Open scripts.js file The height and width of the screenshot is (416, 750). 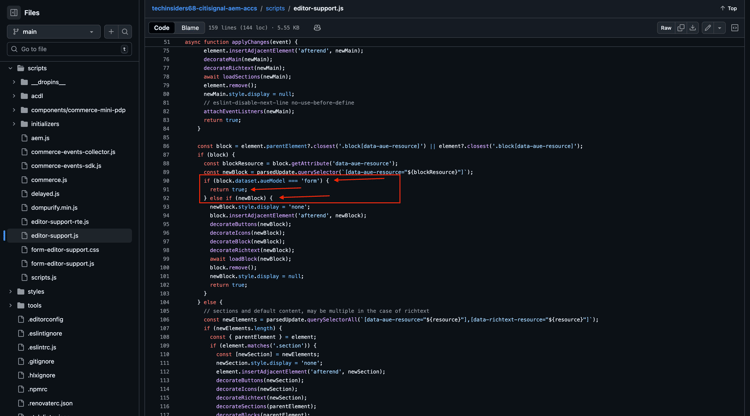point(44,277)
